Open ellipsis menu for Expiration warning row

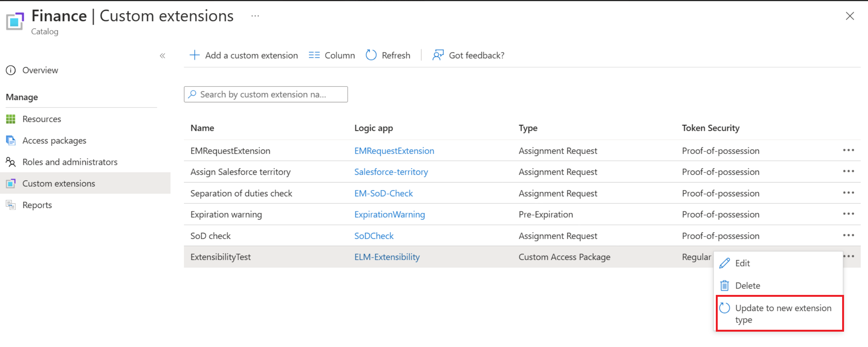click(x=848, y=214)
